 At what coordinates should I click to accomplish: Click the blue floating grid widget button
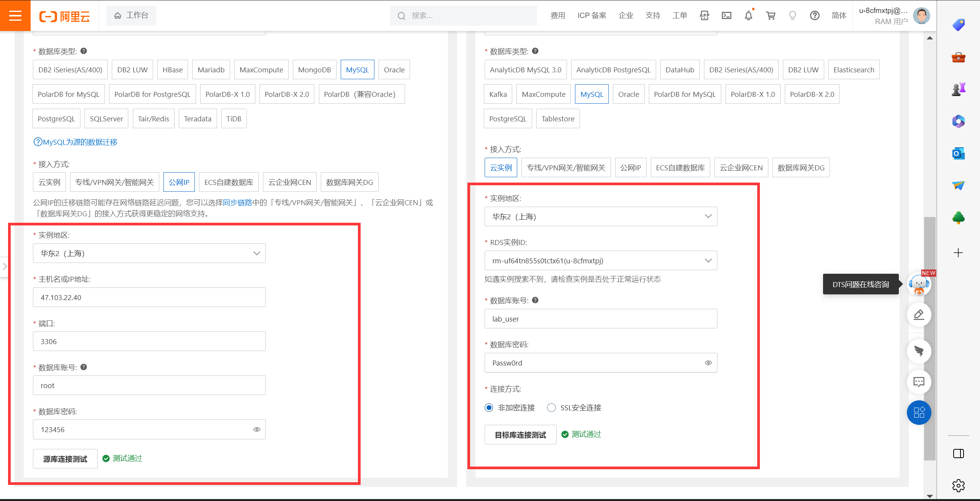click(919, 413)
